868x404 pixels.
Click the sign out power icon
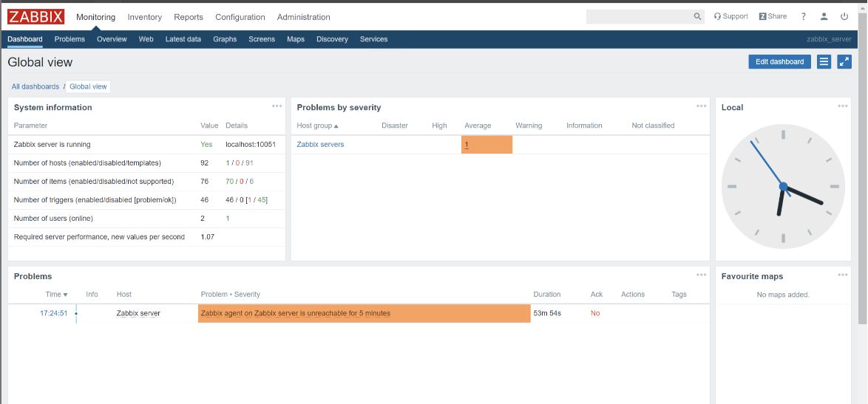pyautogui.click(x=844, y=16)
